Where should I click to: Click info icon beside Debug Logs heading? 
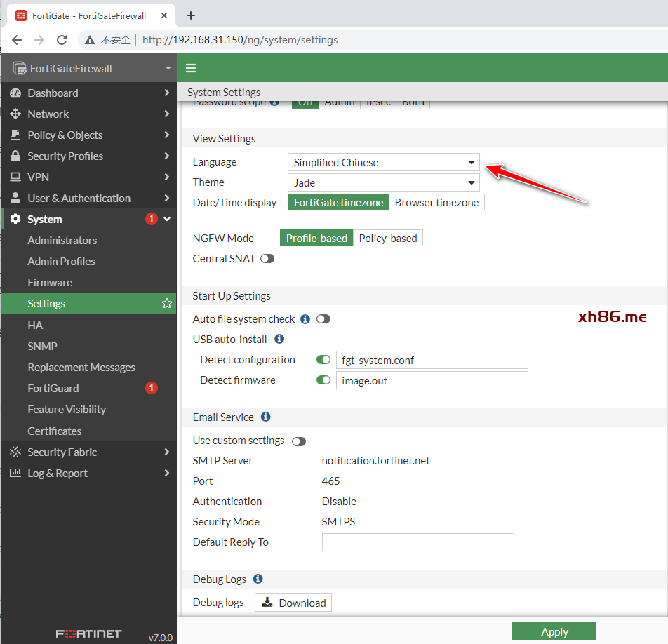click(x=258, y=579)
